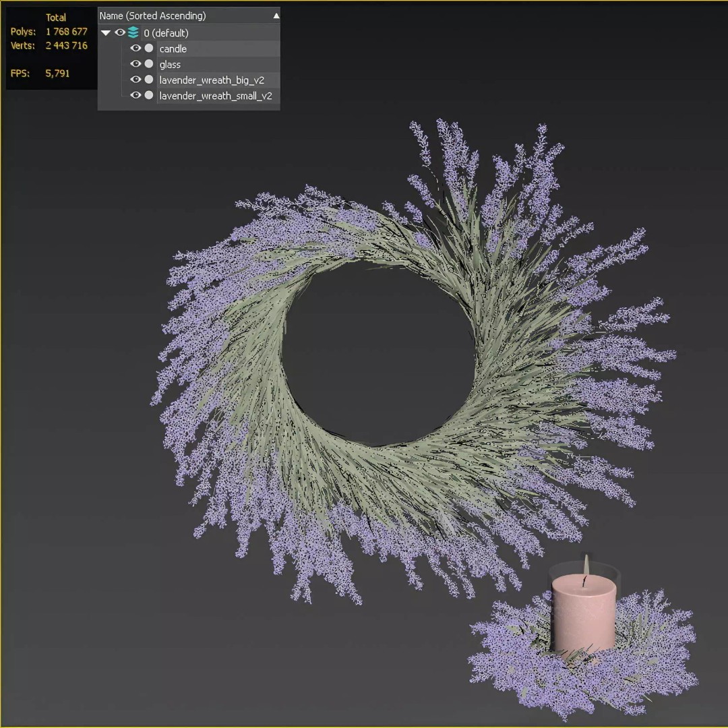
Task: Select the lavender_wreath_small_v2 row
Action: click(218, 96)
